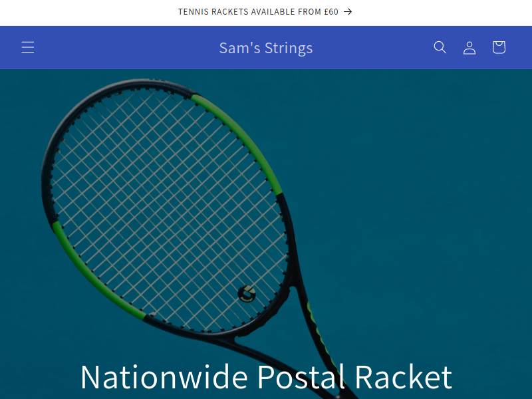This screenshot has width=532, height=399.
Task: Click the word Racket in the hero heading
Action: pyautogui.click(x=404, y=376)
